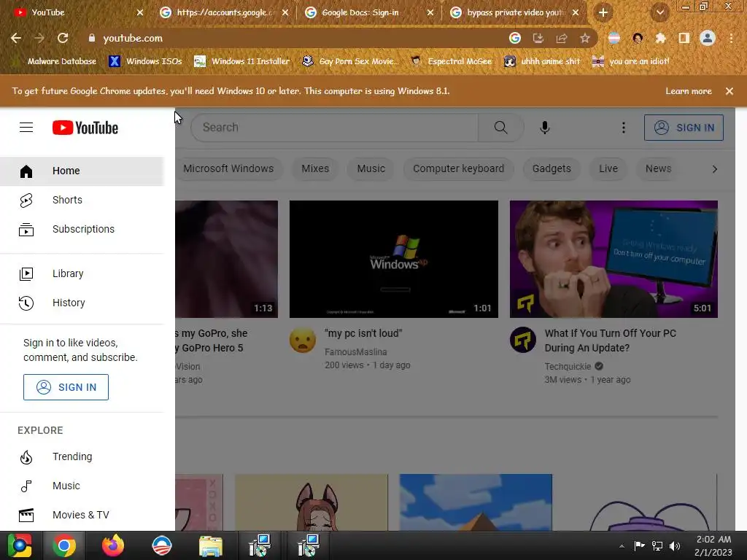Click the taskbar volume speaker icon
The height and width of the screenshot is (560, 747).
675,545
